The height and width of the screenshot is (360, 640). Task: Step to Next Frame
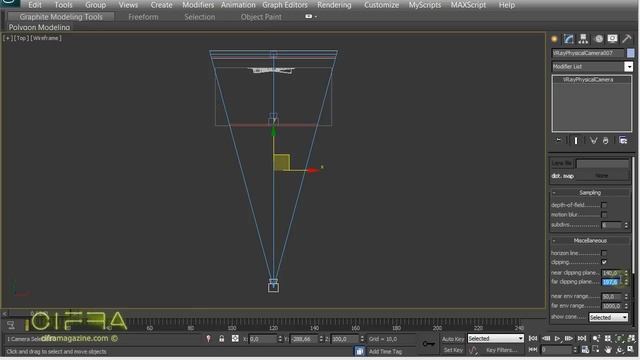pos(569,338)
